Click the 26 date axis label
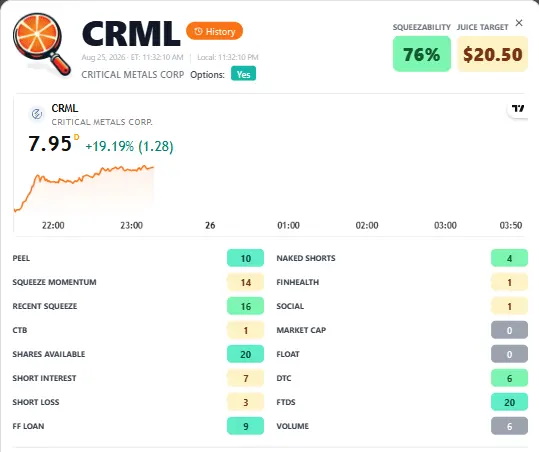539x452 pixels. pos(210,225)
